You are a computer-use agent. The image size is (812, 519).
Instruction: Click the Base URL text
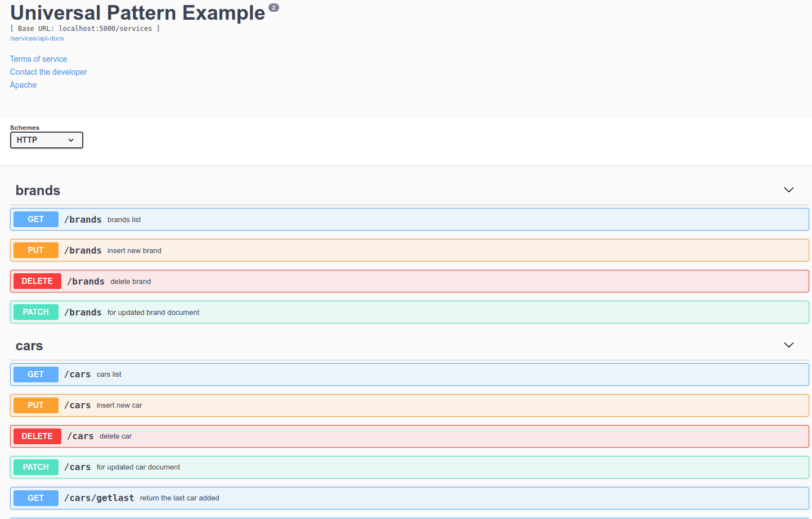85,29
